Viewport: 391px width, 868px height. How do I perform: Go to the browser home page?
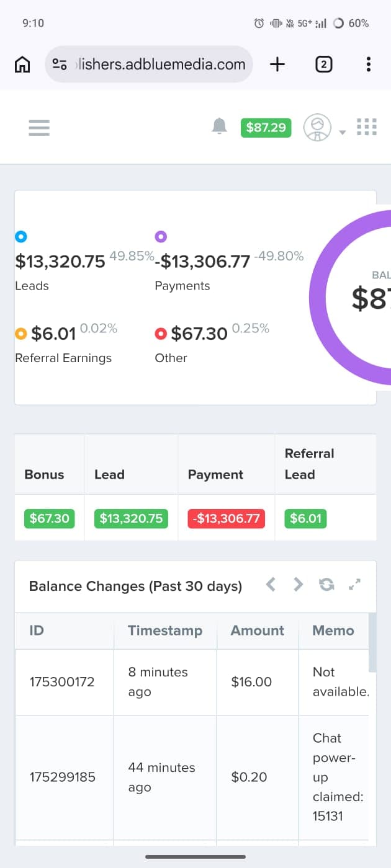coord(22,64)
